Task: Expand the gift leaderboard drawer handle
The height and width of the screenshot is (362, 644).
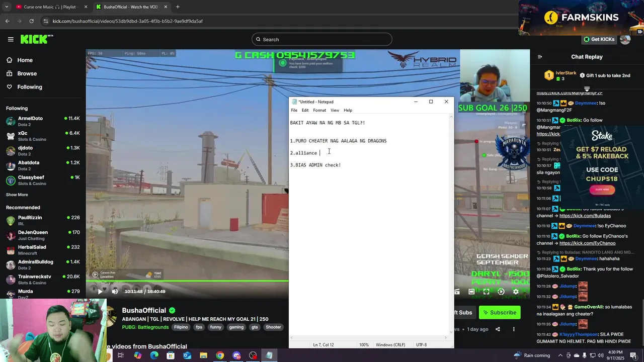Action: (587, 88)
